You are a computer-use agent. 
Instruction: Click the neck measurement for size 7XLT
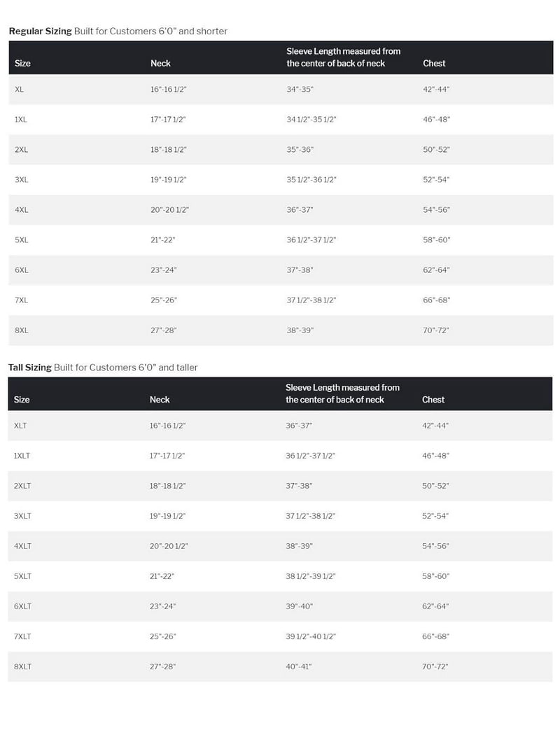pyautogui.click(x=162, y=636)
